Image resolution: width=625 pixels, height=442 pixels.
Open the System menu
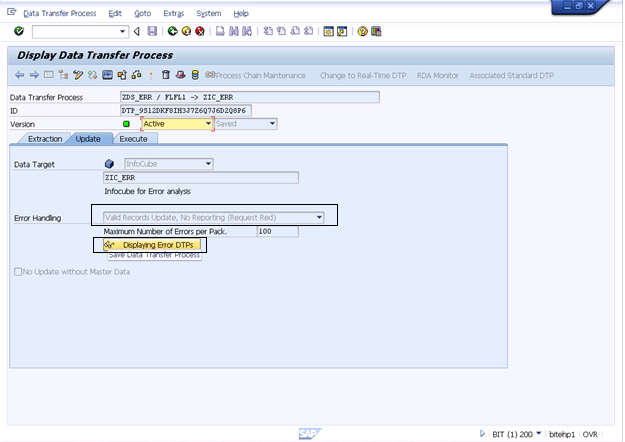pos(209,14)
